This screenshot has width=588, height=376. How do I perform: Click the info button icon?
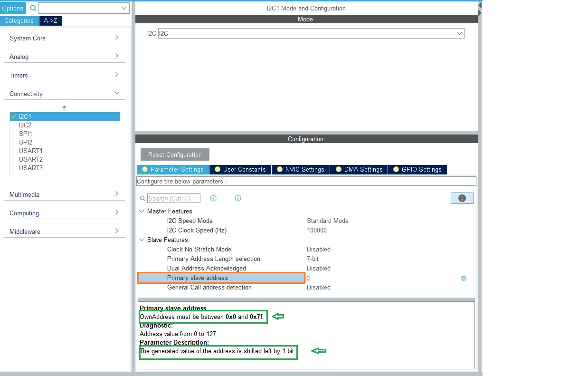point(462,198)
